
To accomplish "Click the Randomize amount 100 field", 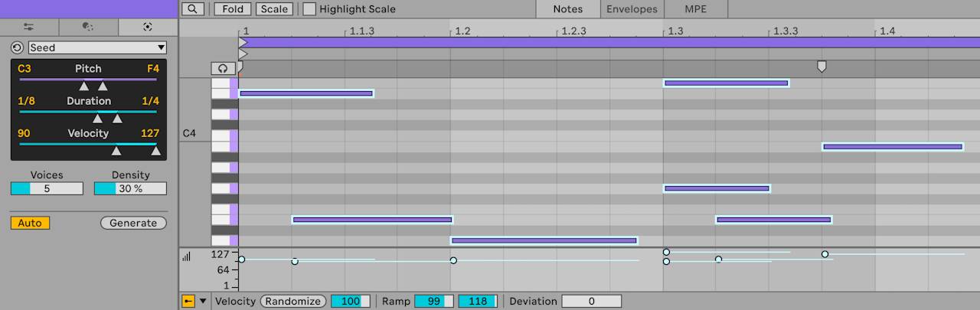I will tap(351, 302).
